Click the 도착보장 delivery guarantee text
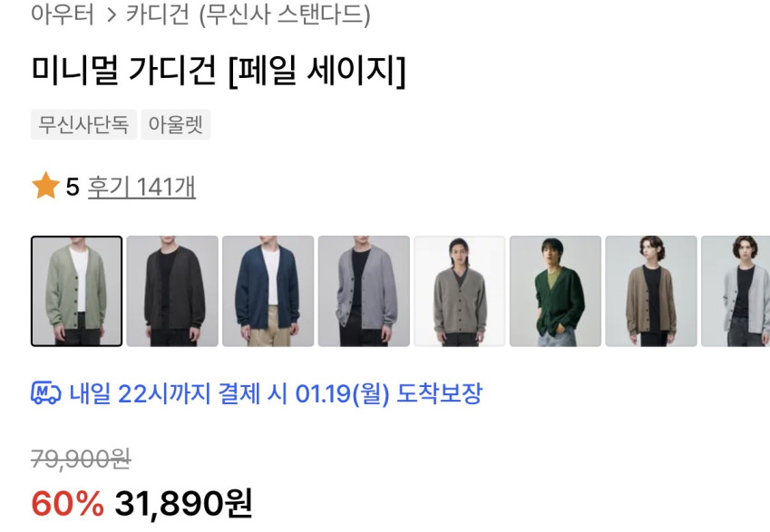 coord(440,393)
